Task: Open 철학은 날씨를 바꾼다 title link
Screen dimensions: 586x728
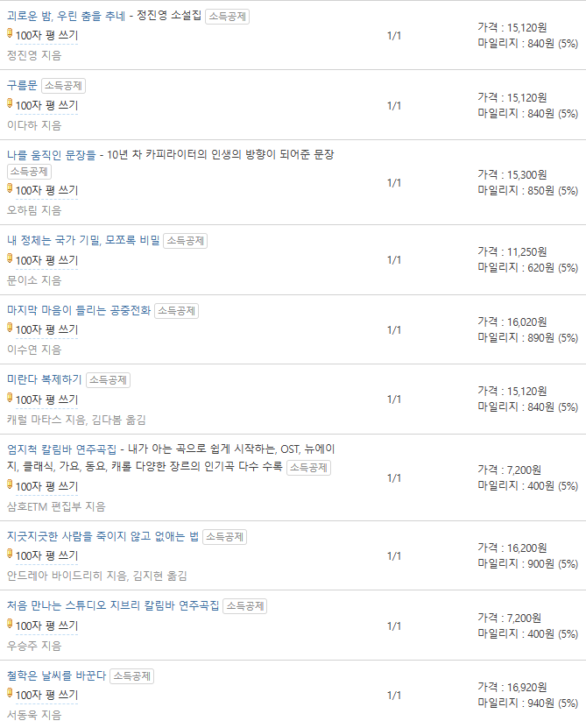Action: [57, 675]
